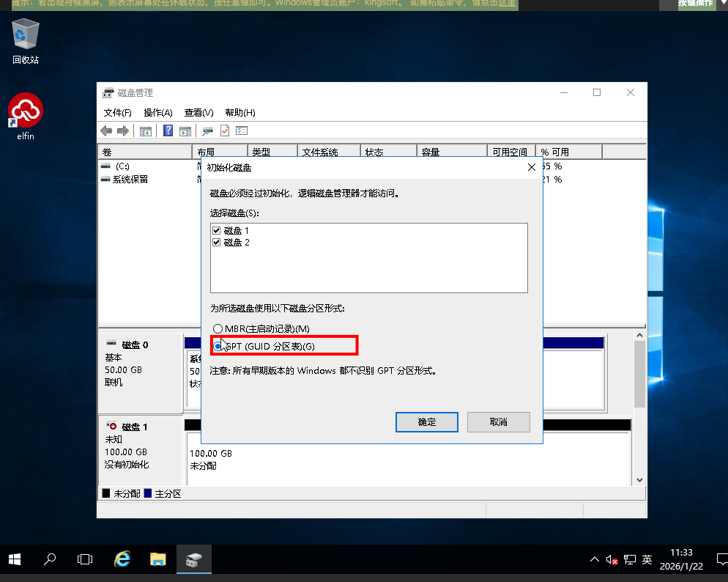Click the scrollbar up arrow in disk pane
The image size is (728, 582).
(640, 335)
